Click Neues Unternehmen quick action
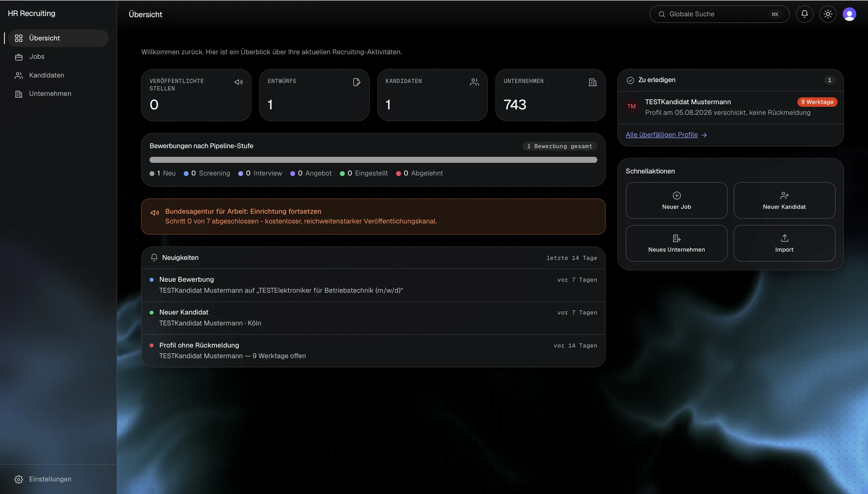868x494 pixels. 676,243
